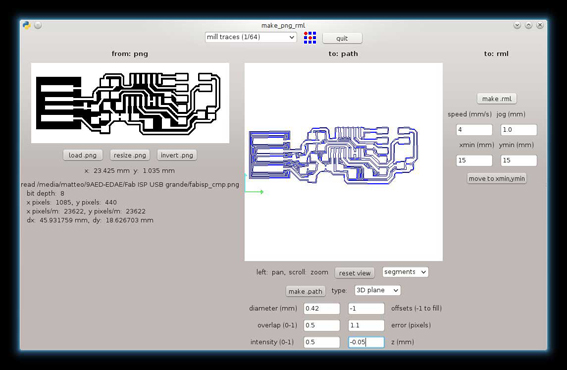Click the reset view button
The height and width of the screenshot is (370, 567).
tap(354, 273)
